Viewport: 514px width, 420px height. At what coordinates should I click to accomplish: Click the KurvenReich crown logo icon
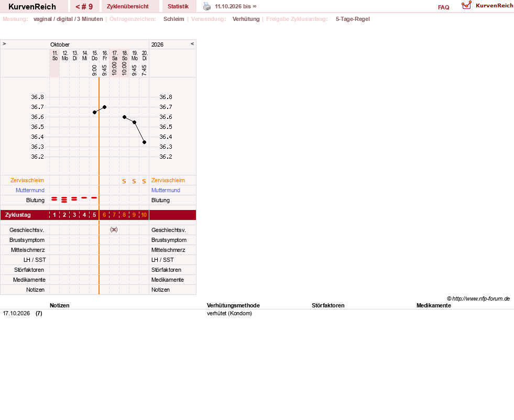coord(466,5)
